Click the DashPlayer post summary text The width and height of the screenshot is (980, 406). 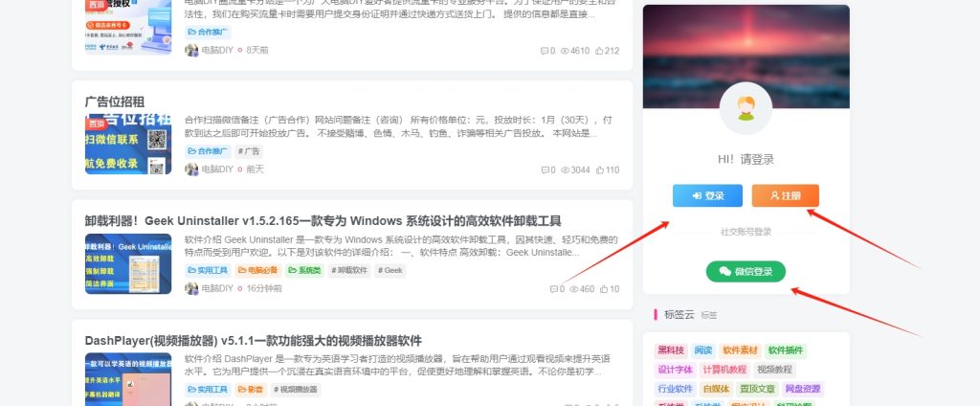click(x=397, y=366)
